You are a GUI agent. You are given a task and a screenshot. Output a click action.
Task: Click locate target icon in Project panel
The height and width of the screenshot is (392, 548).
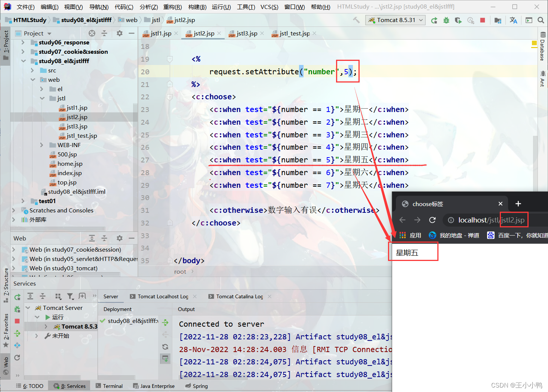[x=92, y=33]
